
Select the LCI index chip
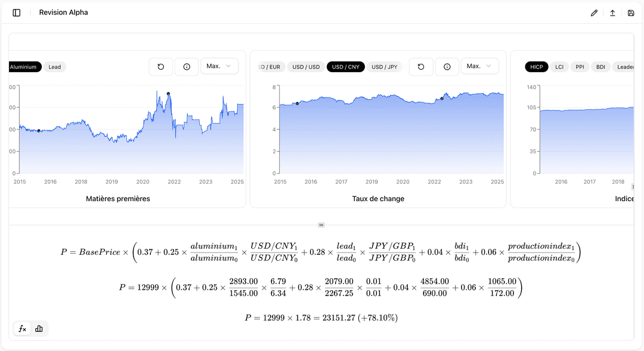(x=559, y=67)
